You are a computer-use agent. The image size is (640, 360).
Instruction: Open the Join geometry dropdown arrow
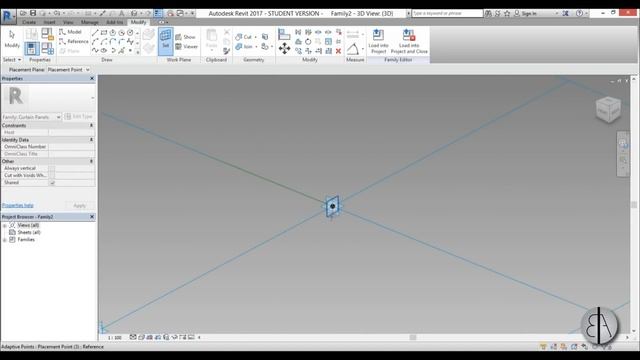coord(256,47)
